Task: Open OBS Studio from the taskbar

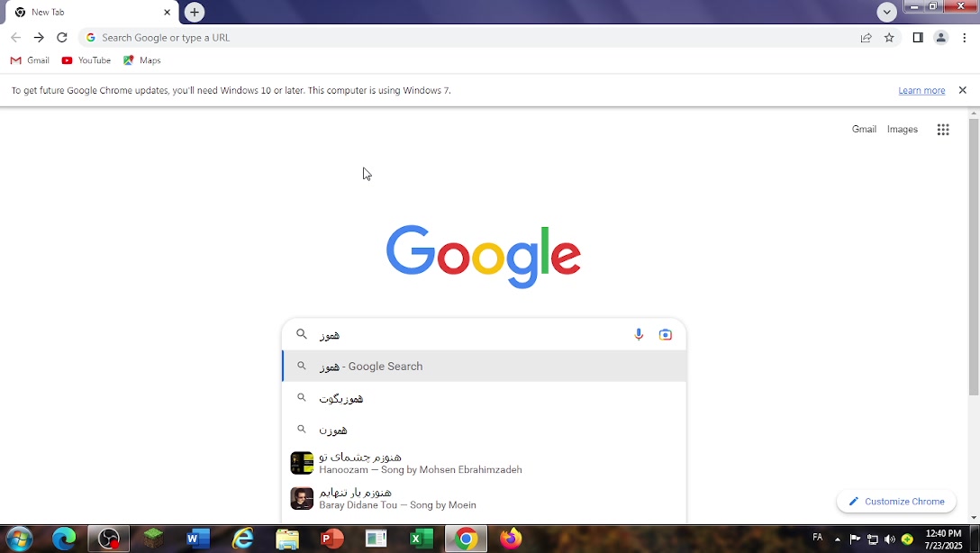Action: [109, 539]
